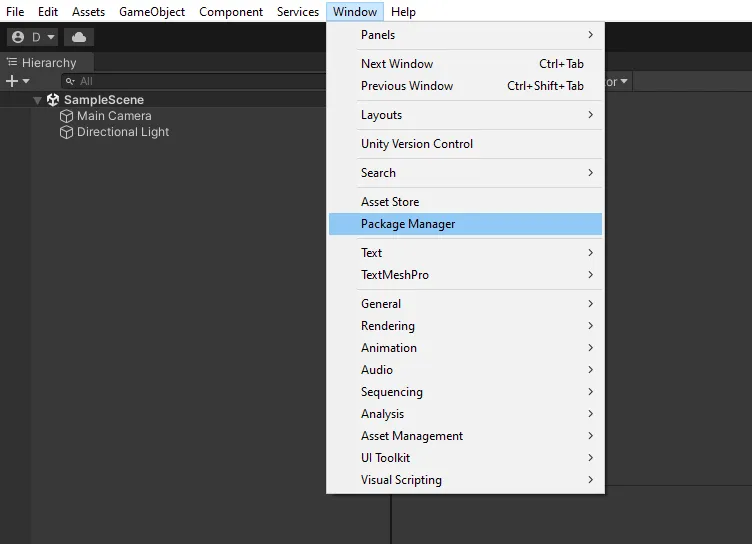The width and height of the screenshot is (752, 544).
Task: Click the Unity scene icon beside SampleScene
Action: (53, 100)
